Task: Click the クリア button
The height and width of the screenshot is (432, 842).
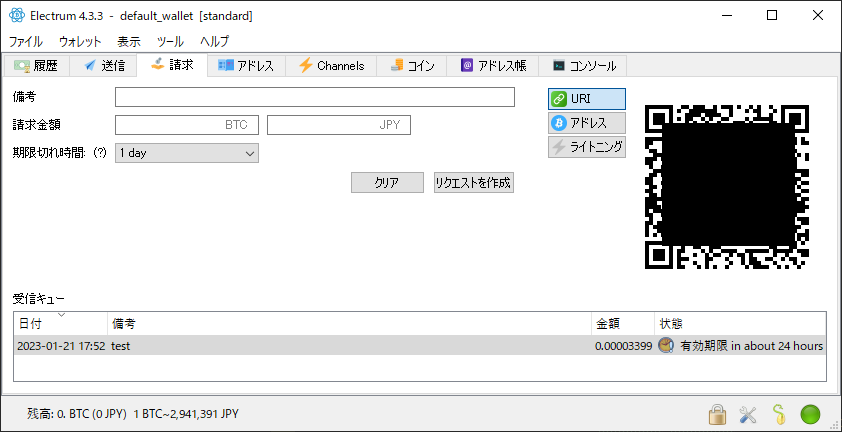Action: 387,183
